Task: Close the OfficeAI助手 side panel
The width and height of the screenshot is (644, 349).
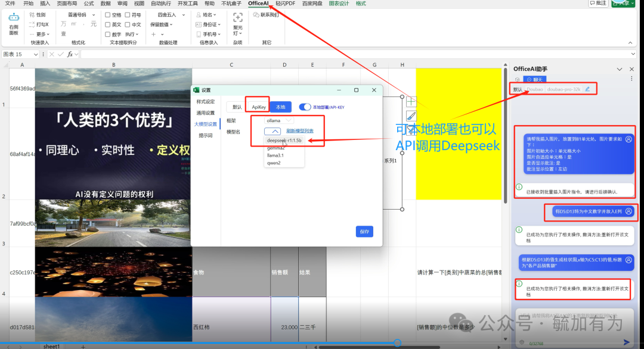Action: tap(631, 69)
